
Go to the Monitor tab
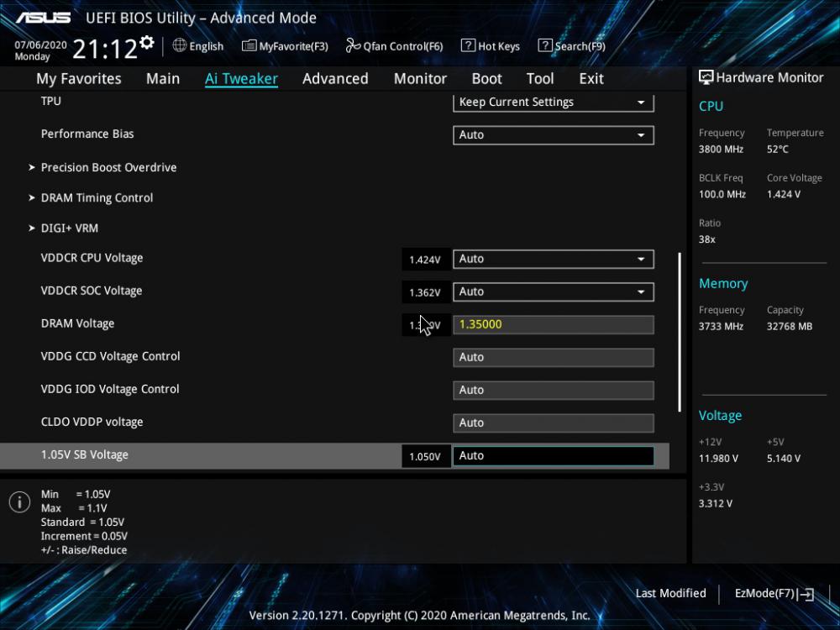point(420,79)
